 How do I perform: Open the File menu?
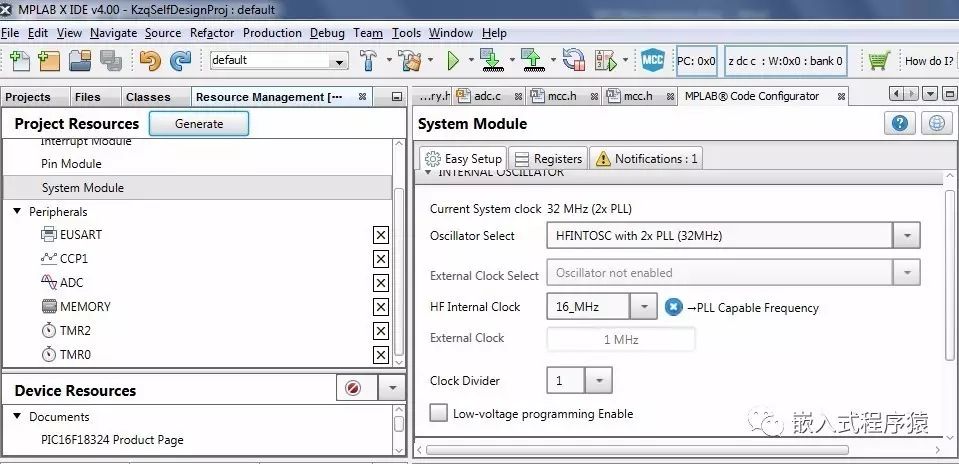(x=10, y=33)
